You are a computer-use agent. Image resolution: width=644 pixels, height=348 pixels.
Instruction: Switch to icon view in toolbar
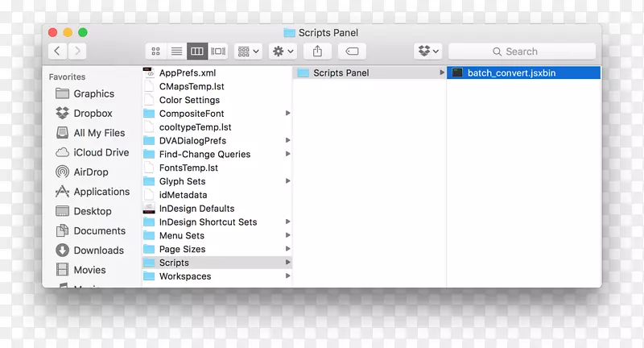pyautogui.click(x=156, y=52)
